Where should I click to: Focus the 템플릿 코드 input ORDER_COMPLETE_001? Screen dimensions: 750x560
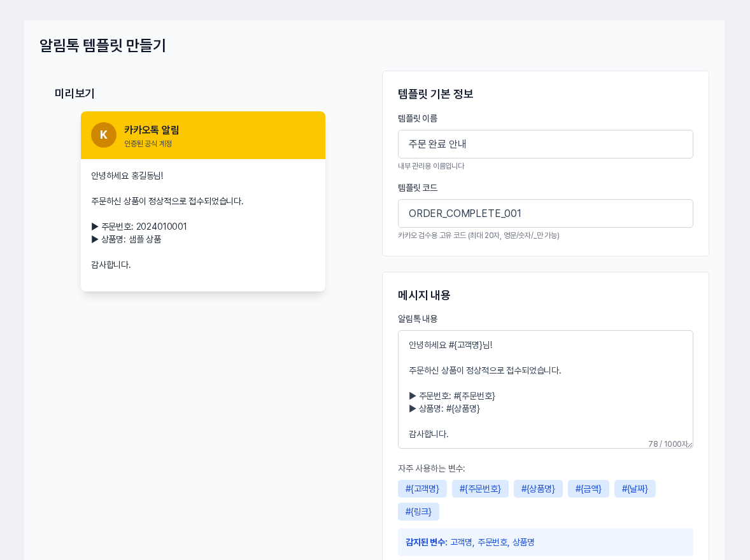[x=545, y=213]
